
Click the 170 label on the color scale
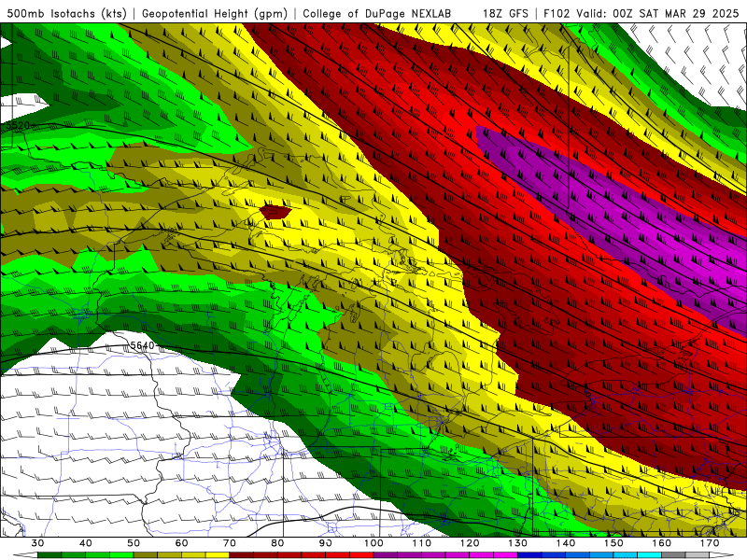tap(710, 543)
